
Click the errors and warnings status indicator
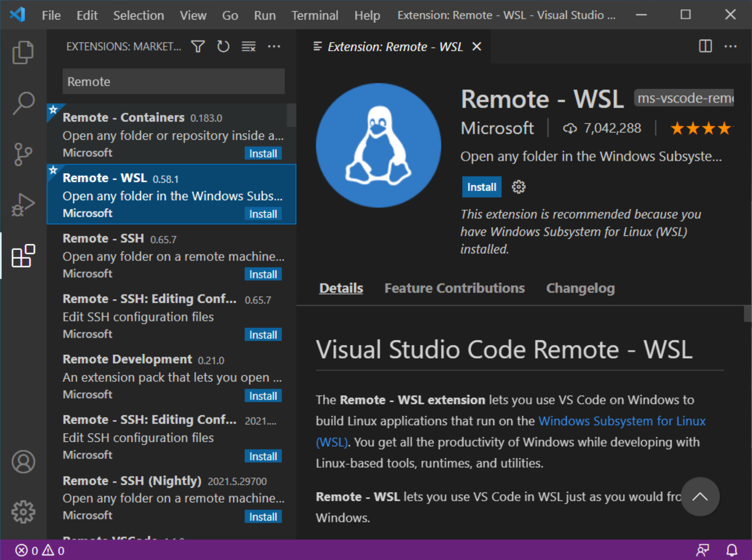40,550
